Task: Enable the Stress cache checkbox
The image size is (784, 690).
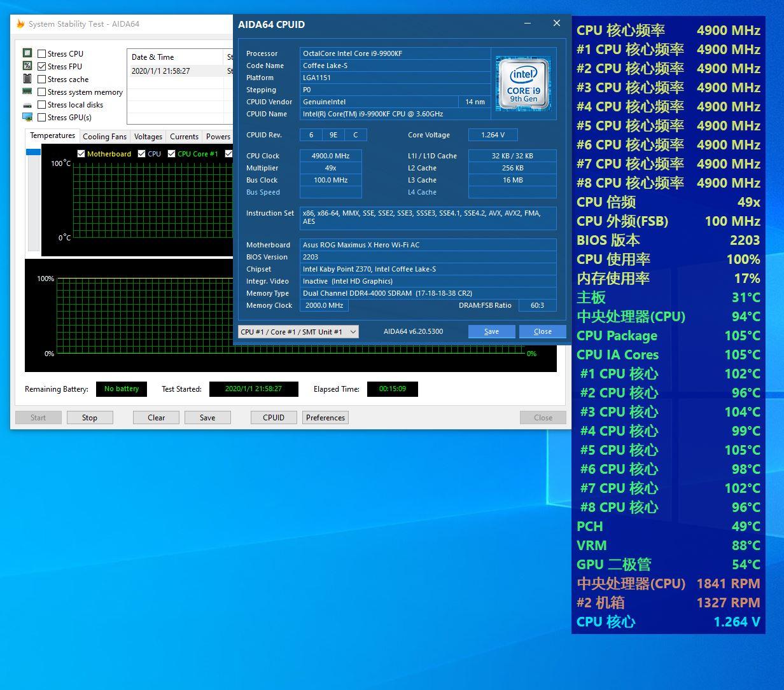Action: click(x=42, y=79)
